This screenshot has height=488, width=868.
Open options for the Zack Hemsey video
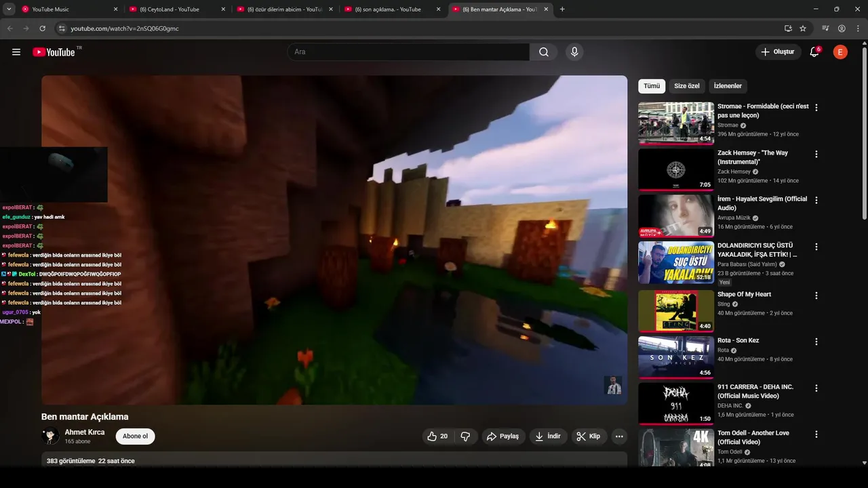[816, 154]
